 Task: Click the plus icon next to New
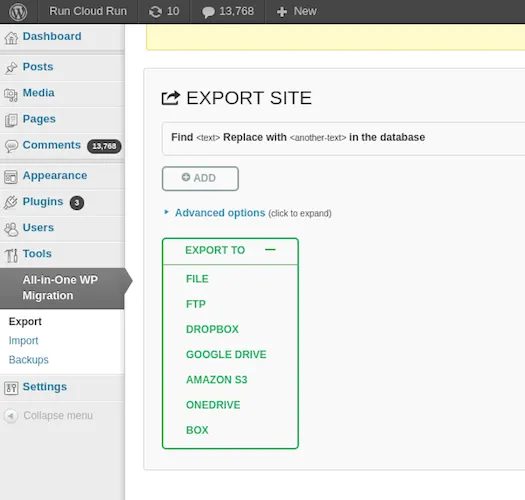coord(282,12)
